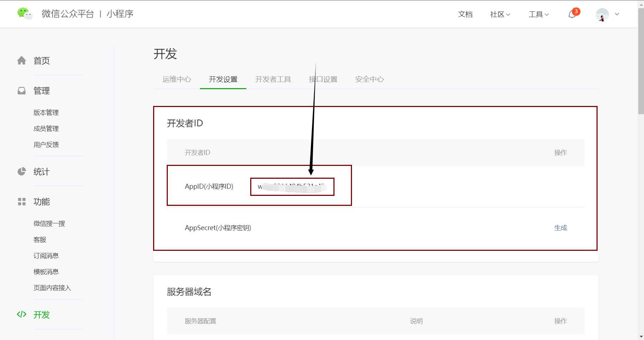The height and width of the screenshot is (340, 644).
Task: Open 成员管理 in sidebar
Action: click(46, 128)
